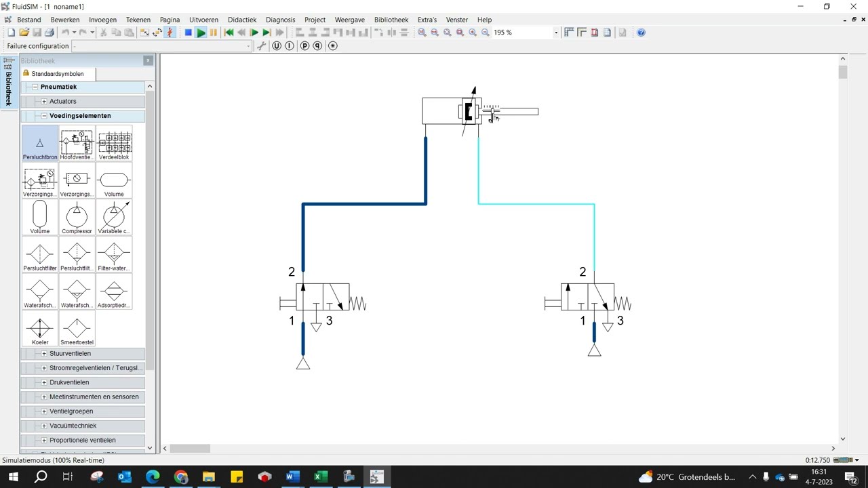
Task: Switch to the Standaardsymbolen tab
Action: click(58, 74)
